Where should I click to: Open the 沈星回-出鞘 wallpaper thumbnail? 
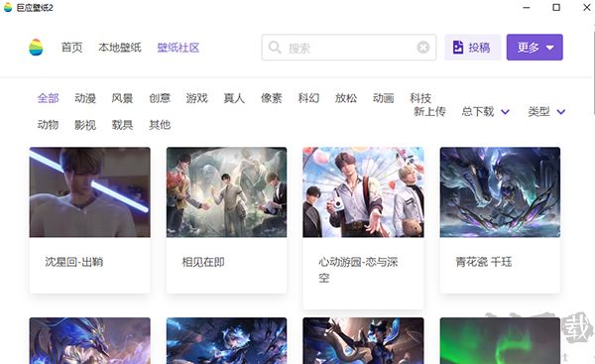[90, 192]
